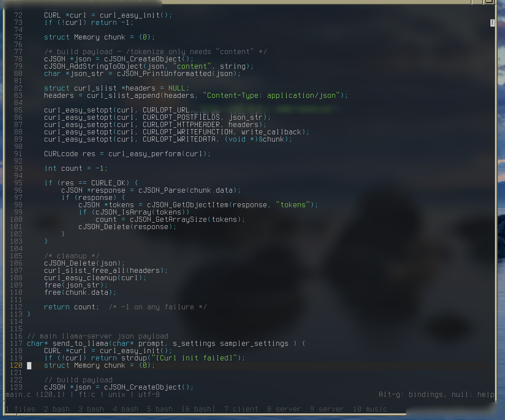Click the main.c filename in status line
Image resolution: width=505 pixels, height=420 pixels.
pyautogui.click(x=18, y=395)
